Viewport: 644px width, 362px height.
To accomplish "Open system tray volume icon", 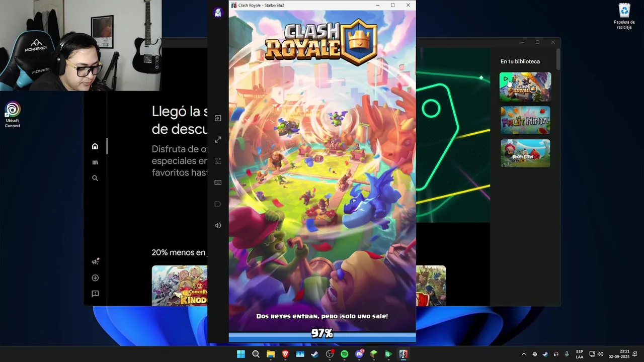I will click(x=600, y=354).
